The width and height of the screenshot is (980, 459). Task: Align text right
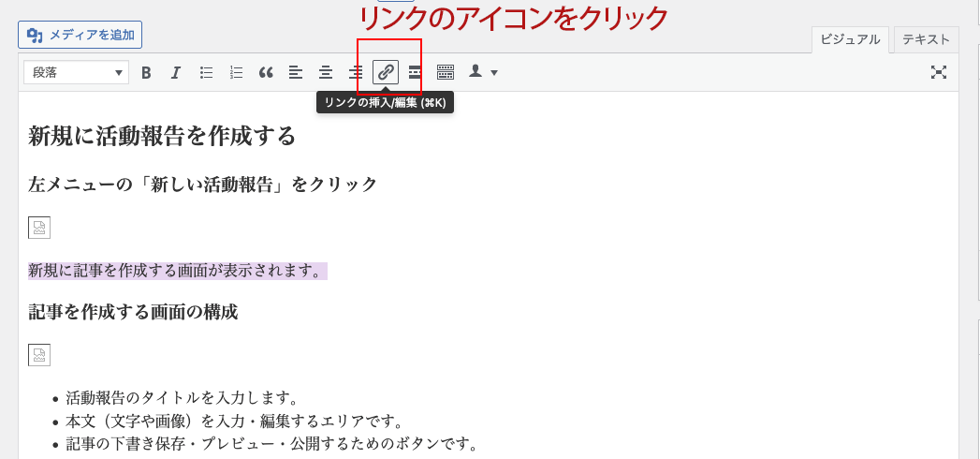[x=356, y=72]
